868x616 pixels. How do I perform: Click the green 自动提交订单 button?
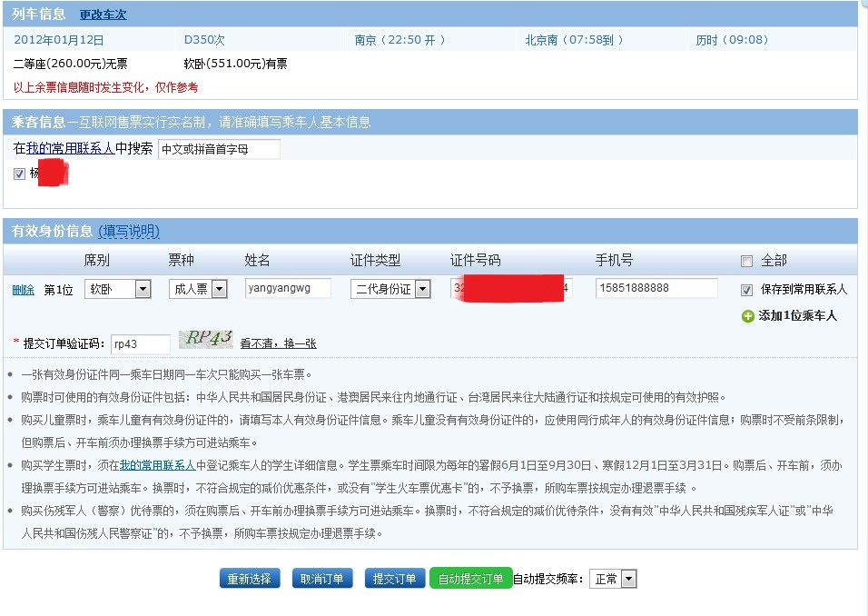[x=470, y=579]
